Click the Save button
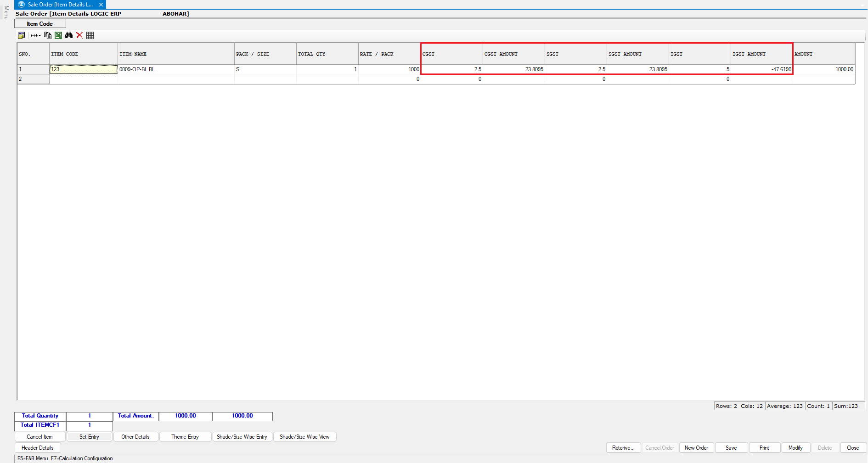This screenshot has height=463, width=868. (x=731, y=448)
